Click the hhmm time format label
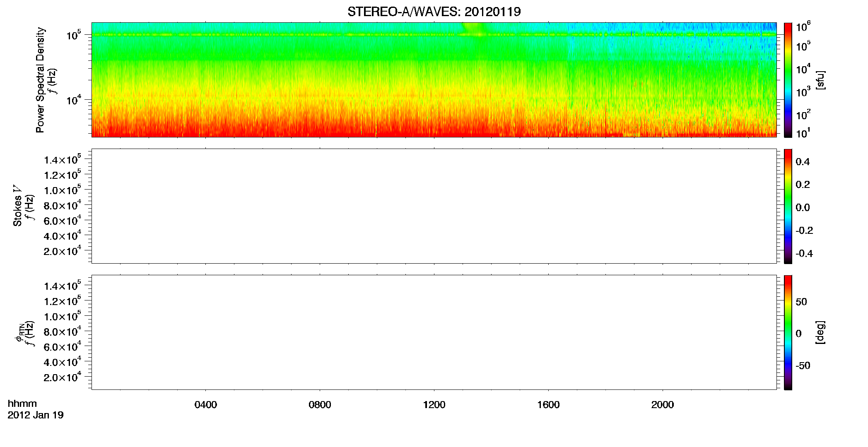This screenshot has height=447, width=868. pos(22,404)
